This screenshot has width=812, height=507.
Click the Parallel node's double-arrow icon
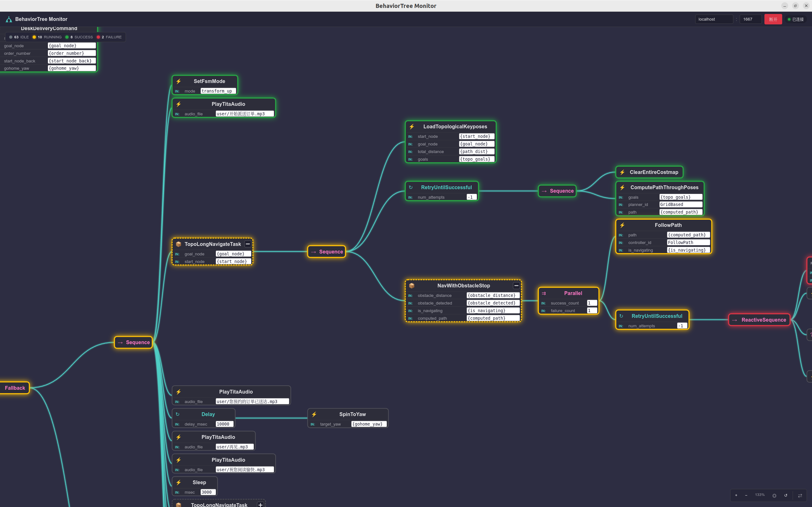544,293
